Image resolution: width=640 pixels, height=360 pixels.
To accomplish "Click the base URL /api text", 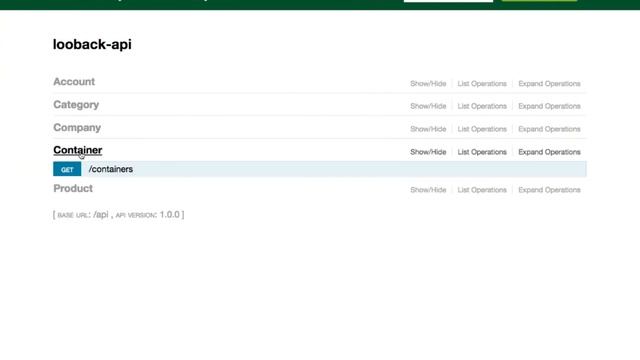I will 100,215.
